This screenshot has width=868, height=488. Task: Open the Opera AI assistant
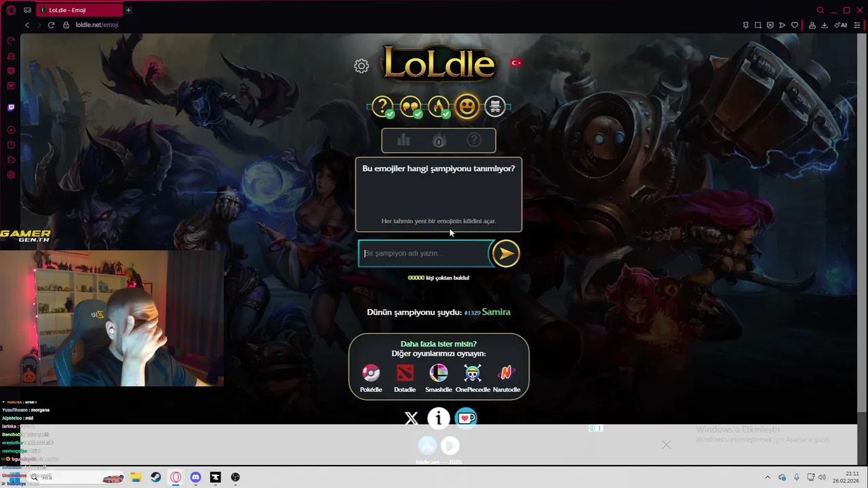click(841, 25)
